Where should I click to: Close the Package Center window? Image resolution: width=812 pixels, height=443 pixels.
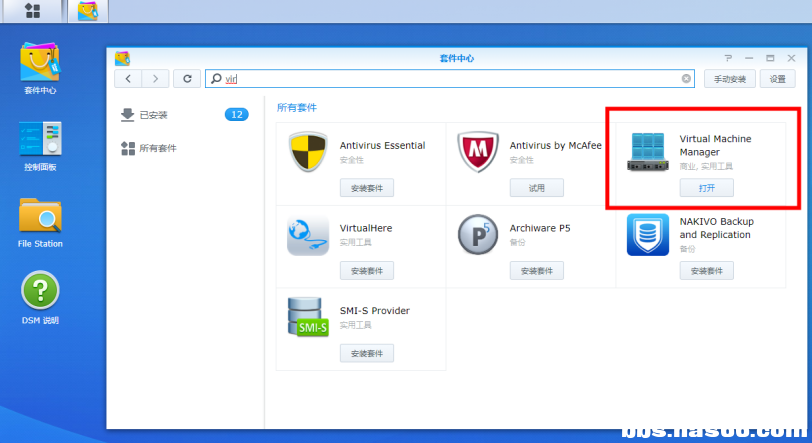point(791,58)
